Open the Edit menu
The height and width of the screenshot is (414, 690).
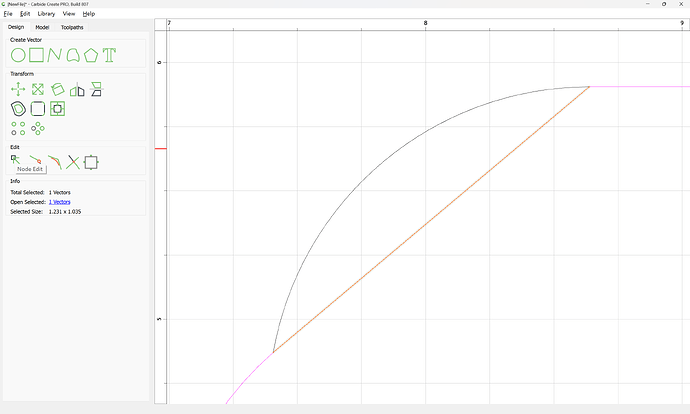coord(25,14)
